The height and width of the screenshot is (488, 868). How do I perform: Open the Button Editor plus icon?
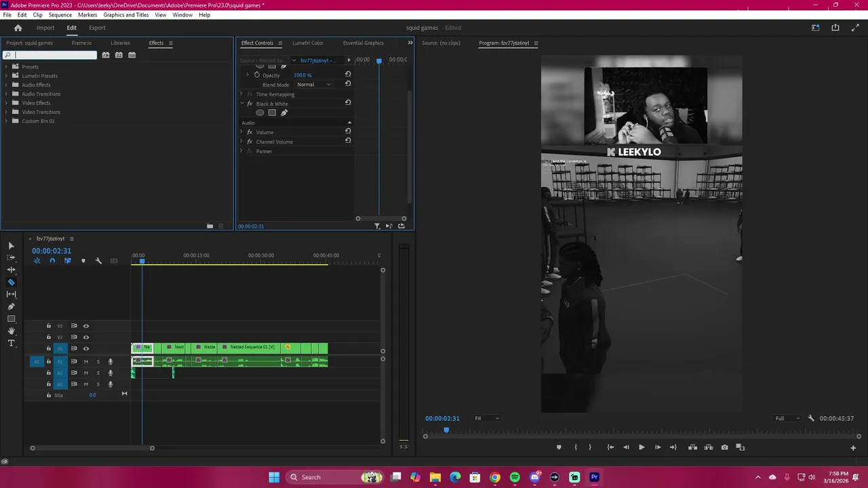[x=853, y=447]
